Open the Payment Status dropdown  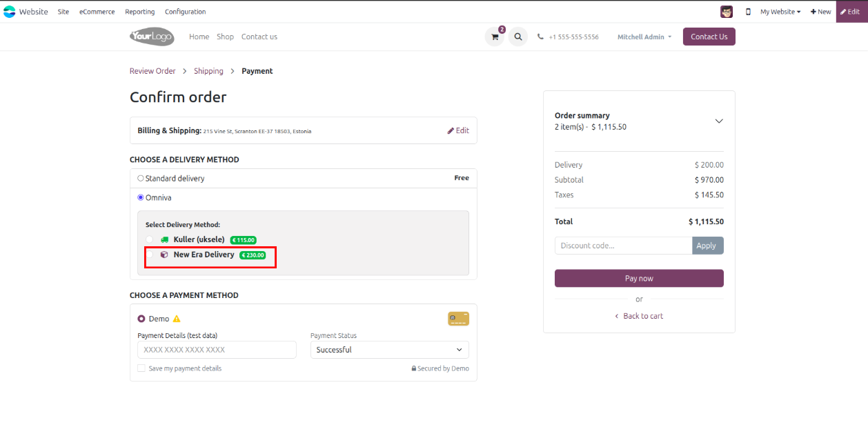(389, 350)
